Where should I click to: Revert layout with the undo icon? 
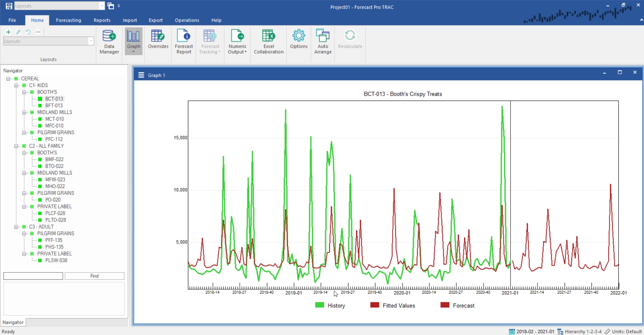(28, 32)
